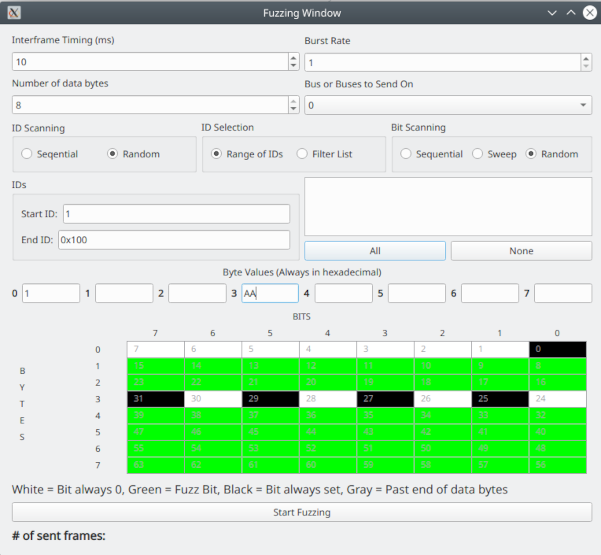Toggle green bit cell 44
Viewport: 601px width, 555px height.
[x=328, y=432]
